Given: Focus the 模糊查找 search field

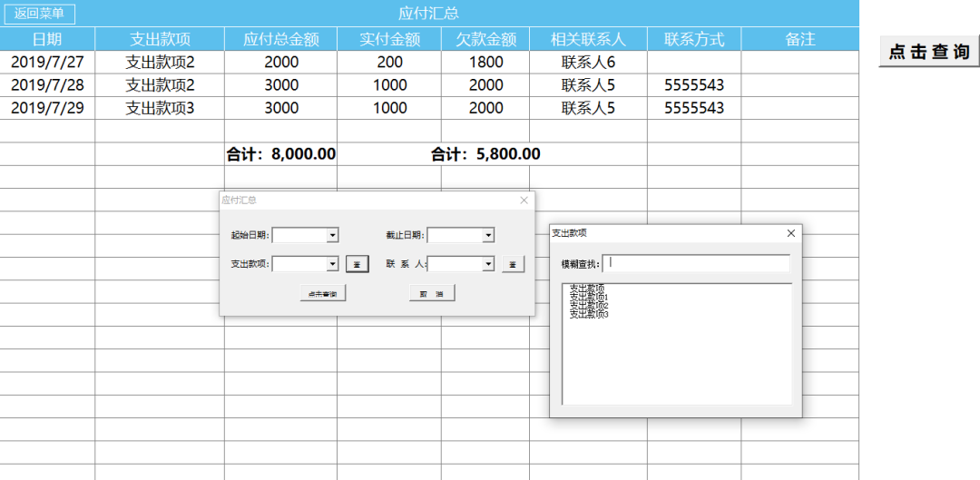Looking at the screenshot, I should [699, 263].
